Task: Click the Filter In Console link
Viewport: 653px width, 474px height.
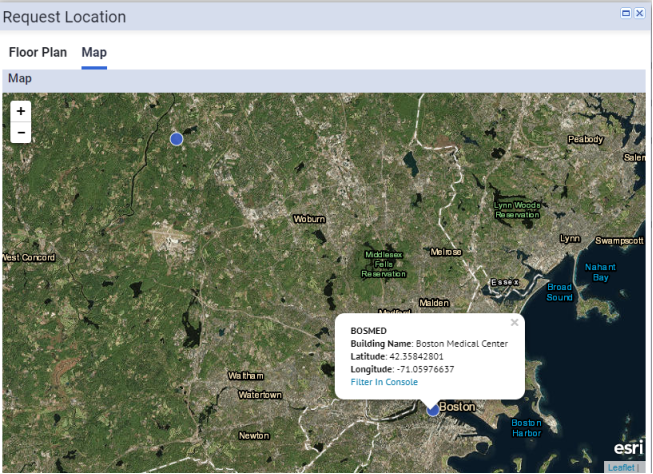Action: (x=384, y=382)
